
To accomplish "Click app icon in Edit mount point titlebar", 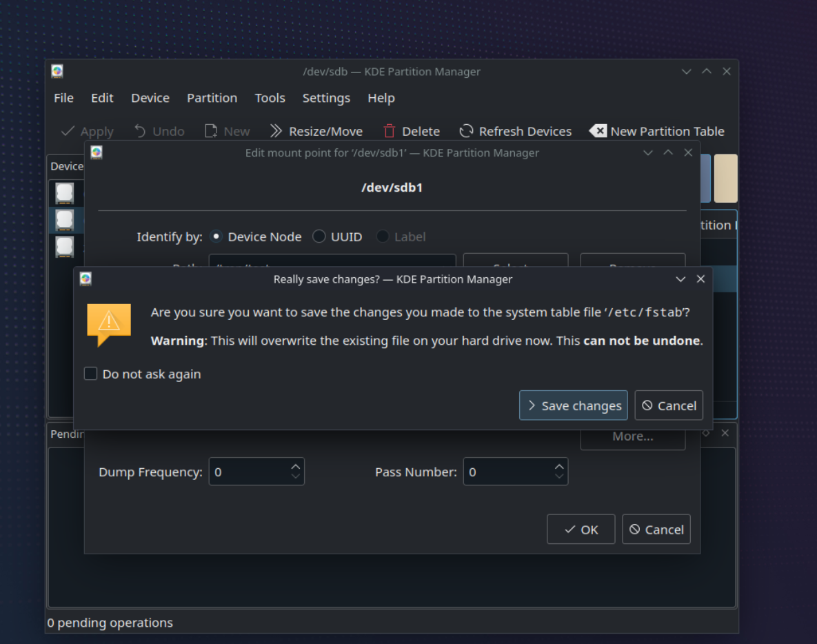I will tap(97, 152).
